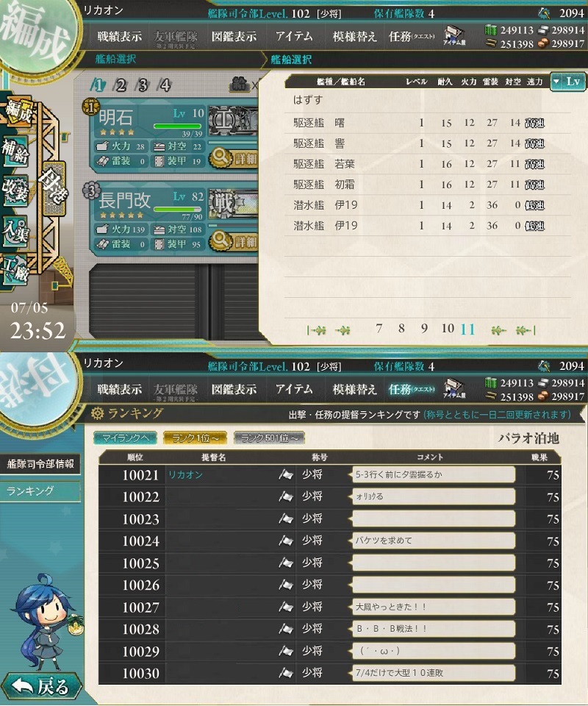Jump to last page arrow in ship list

[525, 330]
